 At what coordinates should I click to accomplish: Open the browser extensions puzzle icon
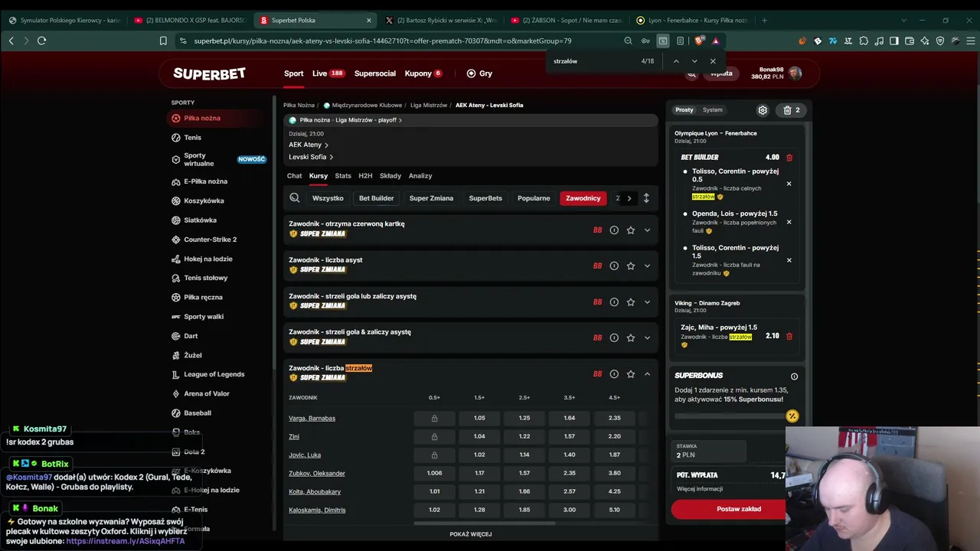[864, 41]
